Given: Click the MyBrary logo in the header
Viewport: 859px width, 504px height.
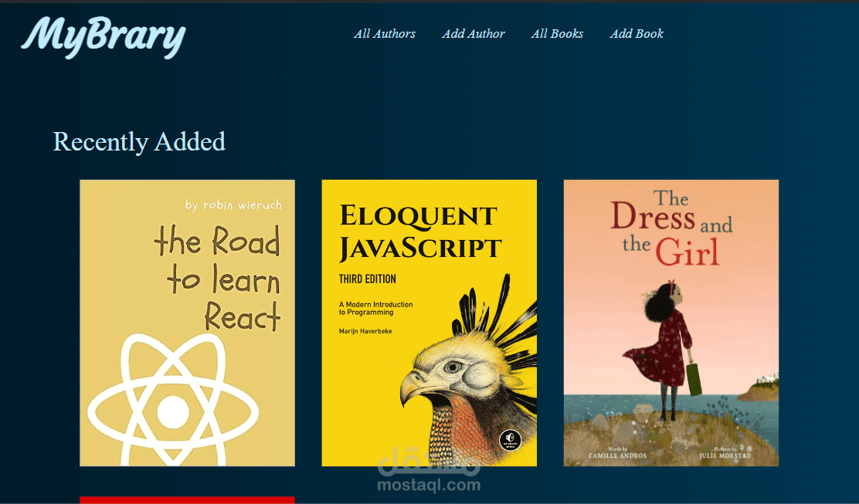Looking at the screenshot, I should [104, 37].
